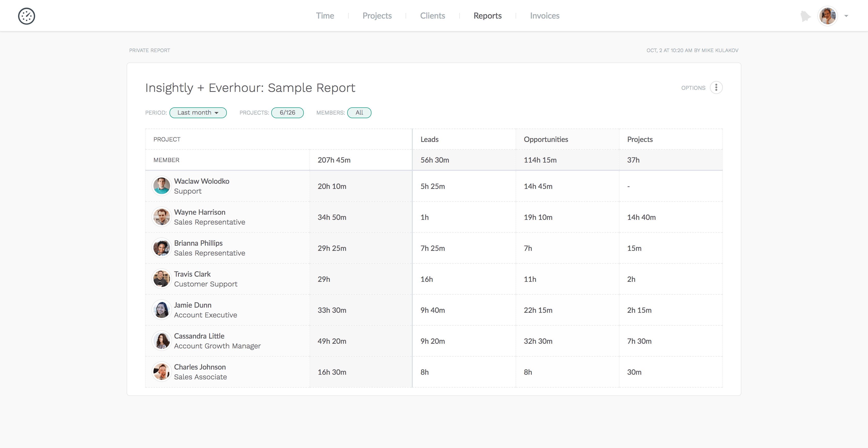Click Jamie Dunn's avatar

[x=161, y=310]
